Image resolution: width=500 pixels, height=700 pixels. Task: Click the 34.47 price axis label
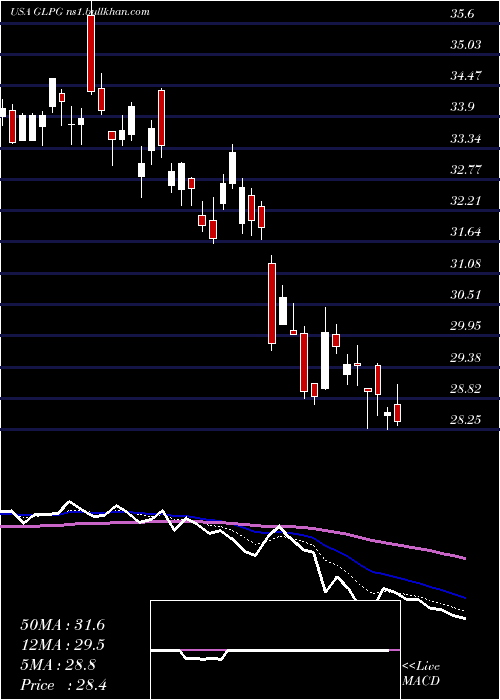(467, 76)
